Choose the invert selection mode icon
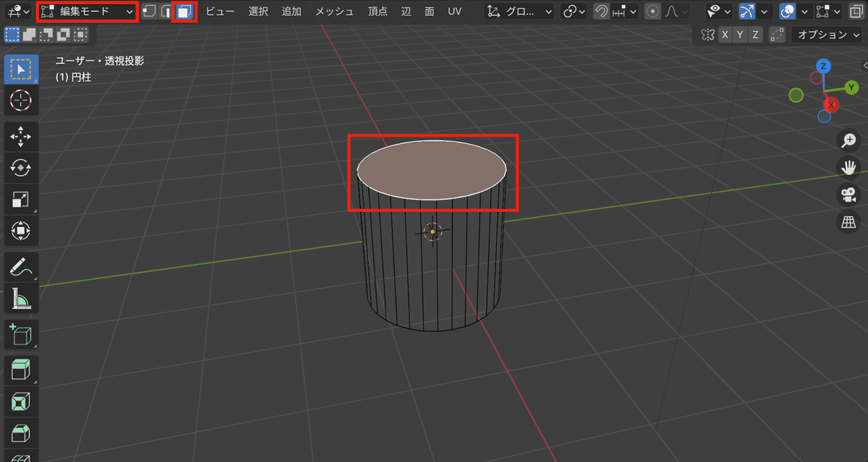The width and height of the screenshot is (868, 462). pos(64,34)
